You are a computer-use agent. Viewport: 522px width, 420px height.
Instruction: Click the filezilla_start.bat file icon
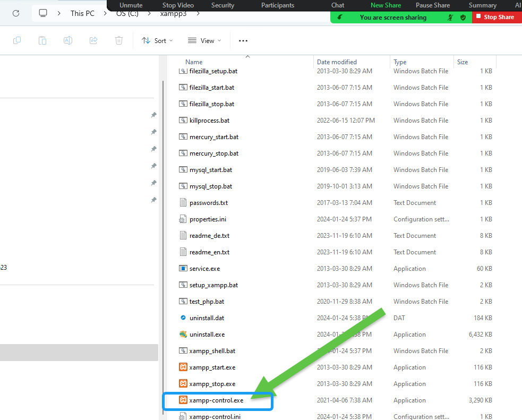pos(183,87)
